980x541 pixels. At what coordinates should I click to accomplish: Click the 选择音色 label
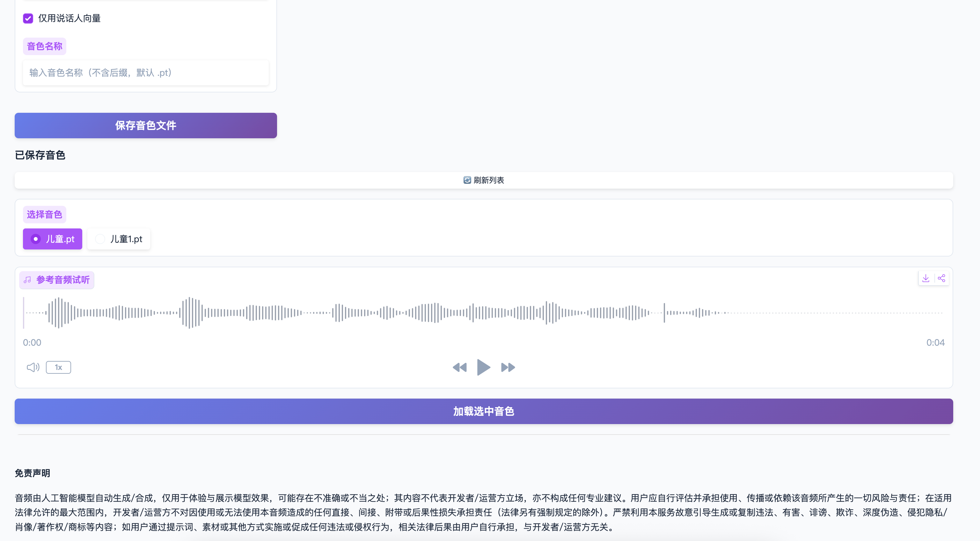tap(45, 215)
